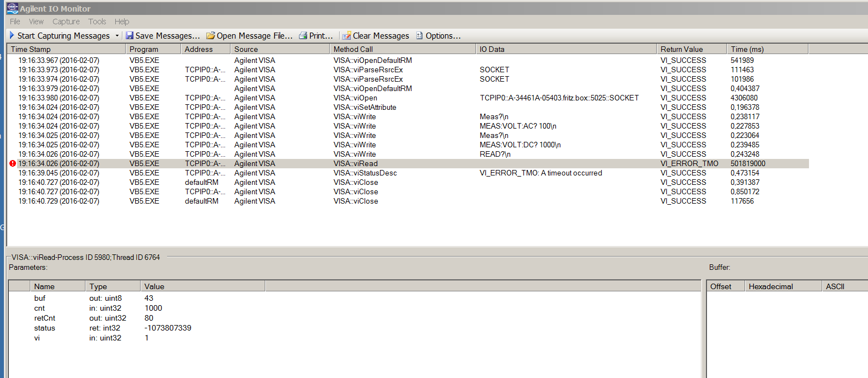Click the Name header in Parameters table

(58, 286)
